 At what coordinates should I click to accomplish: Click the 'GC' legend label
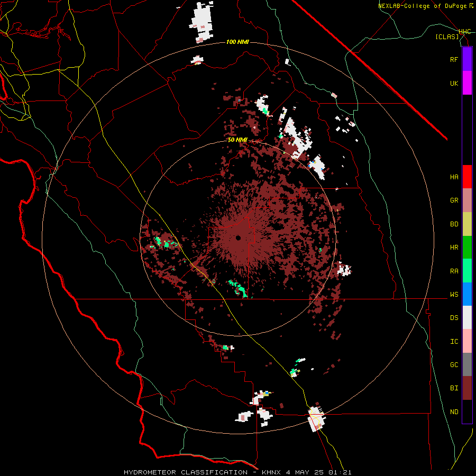454,365
